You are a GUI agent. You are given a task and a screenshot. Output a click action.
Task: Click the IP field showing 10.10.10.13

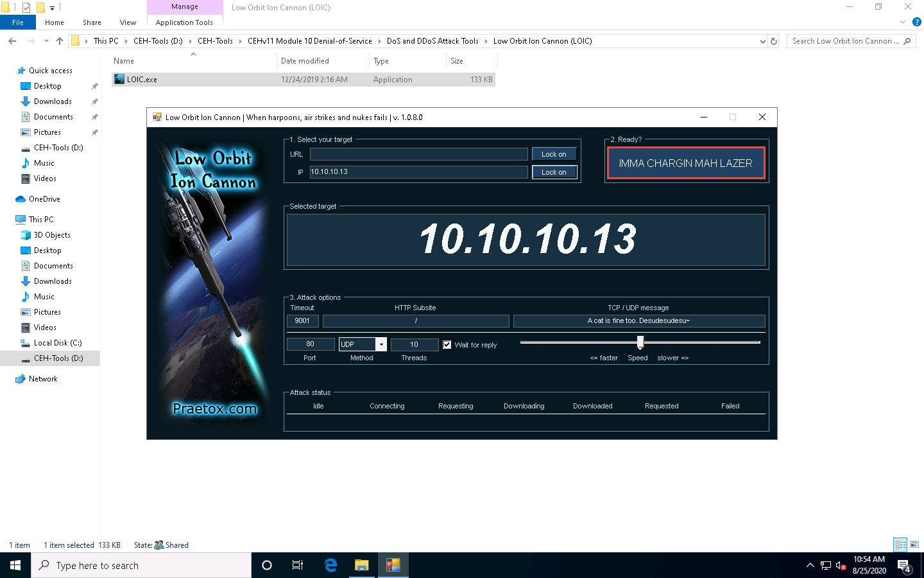[x=418, y=172]
